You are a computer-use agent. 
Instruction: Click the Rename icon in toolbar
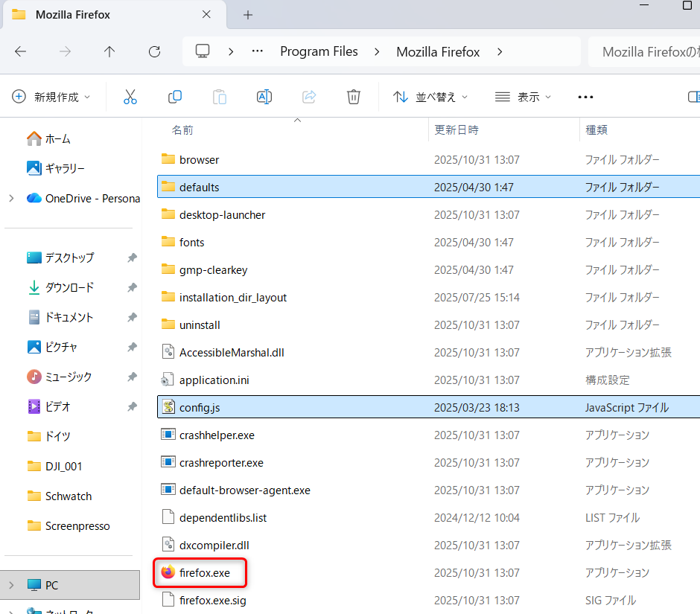click(x=264, y=97)
